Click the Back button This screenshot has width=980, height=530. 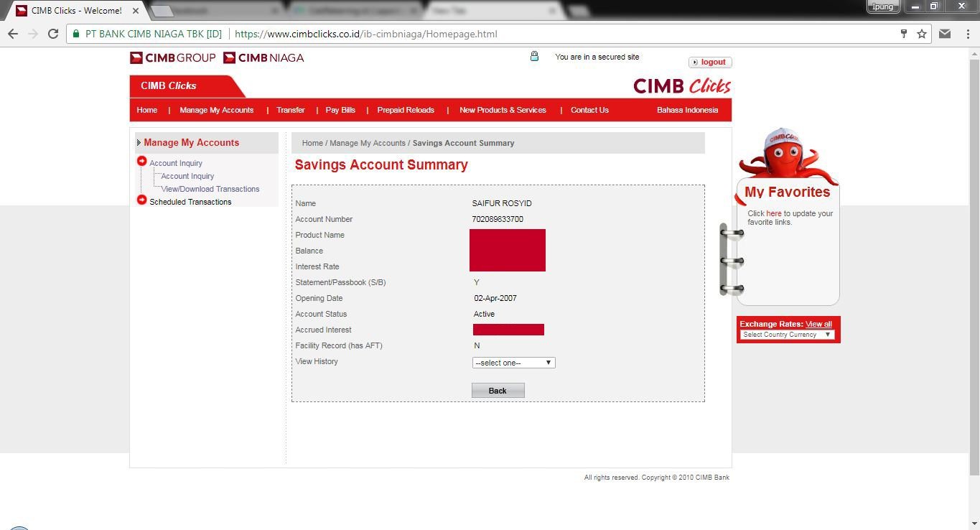click(498, 391)
